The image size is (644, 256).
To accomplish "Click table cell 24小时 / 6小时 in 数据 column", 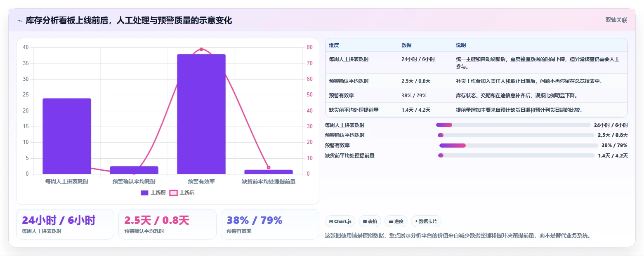I will pyautogui.click(x=418, y=59).
